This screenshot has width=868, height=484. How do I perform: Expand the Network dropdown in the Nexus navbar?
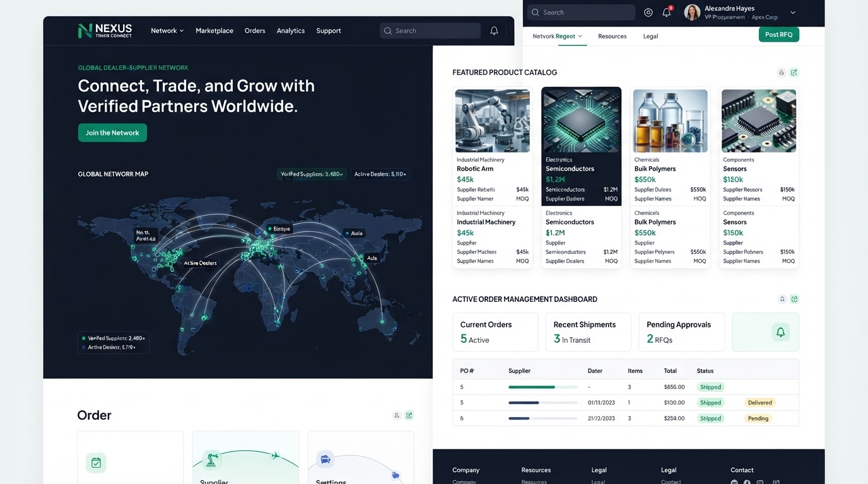(167, 30)
